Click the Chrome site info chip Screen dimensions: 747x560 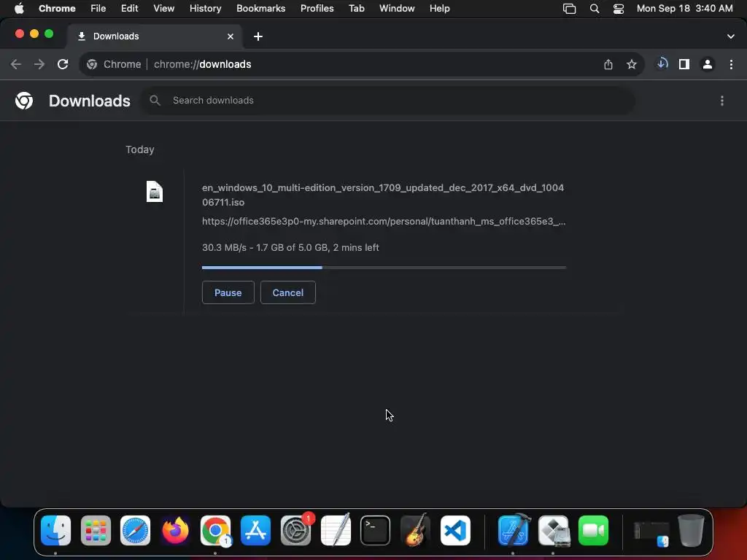[x=115, y=64]
